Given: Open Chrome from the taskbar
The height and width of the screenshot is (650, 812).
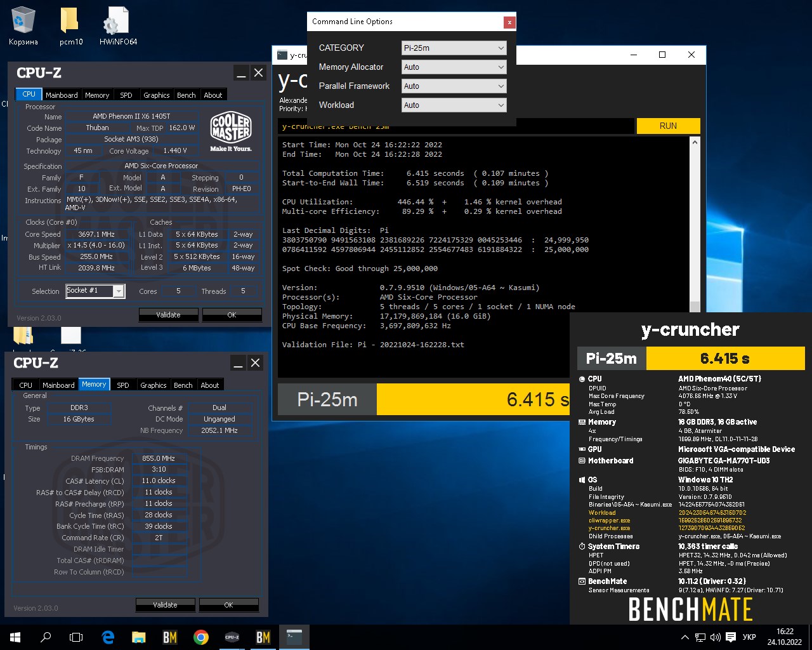Looking at the screenshot, I should [x=200, y=637].
